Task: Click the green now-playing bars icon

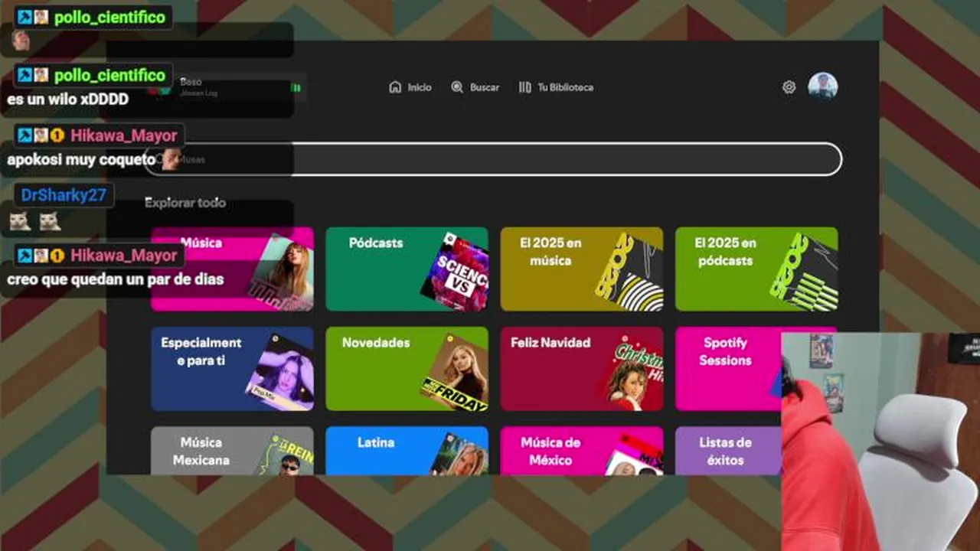Action: pos(296,88)
